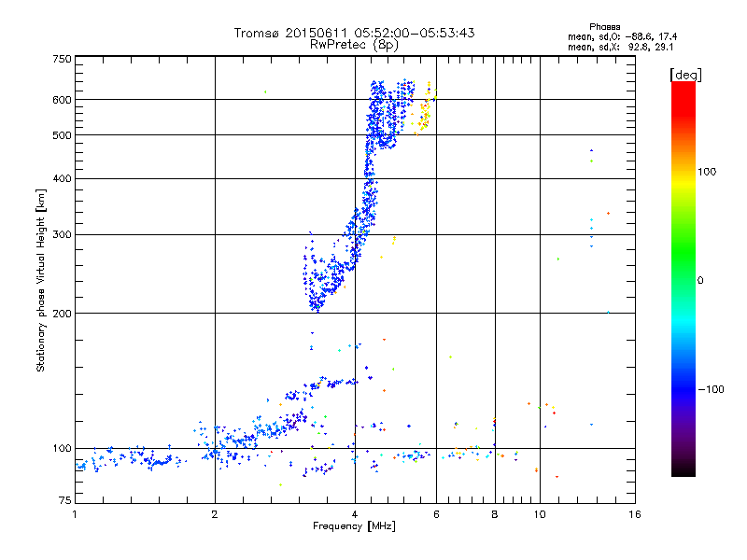This screenshot has width=747, height=560.
Task: Click the black bottom of the phase colorbar
Action: pos(684,471)
